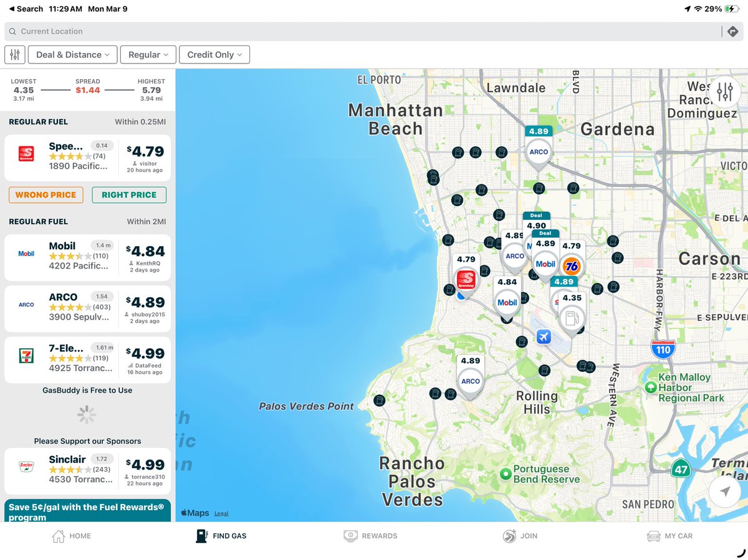Expand Credit Only payment dropdown
748x560 pixels.
214,55
